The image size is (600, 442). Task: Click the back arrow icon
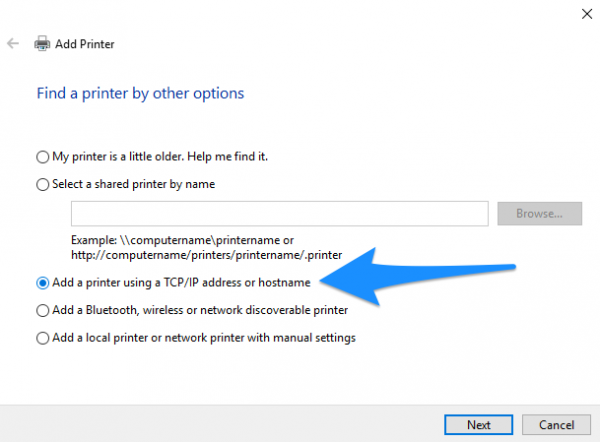coord(13,44)
